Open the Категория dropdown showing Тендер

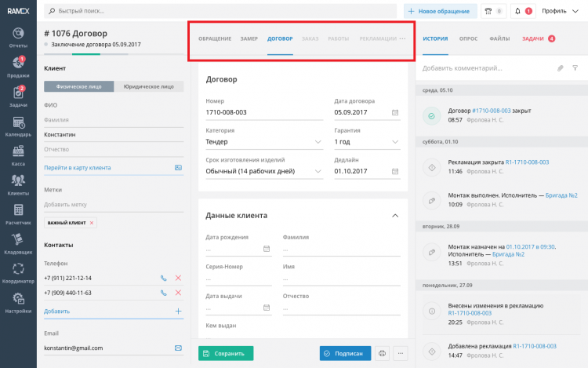tap(263, 142)
